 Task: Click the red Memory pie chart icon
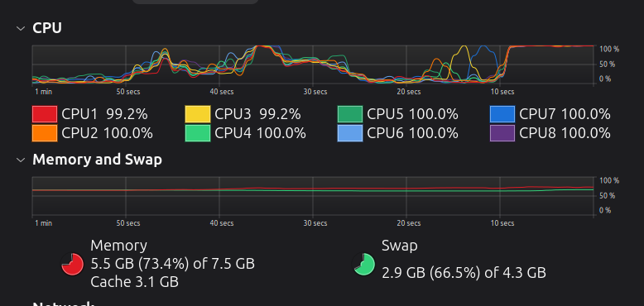pyautogui.click(x=72, y=264)
